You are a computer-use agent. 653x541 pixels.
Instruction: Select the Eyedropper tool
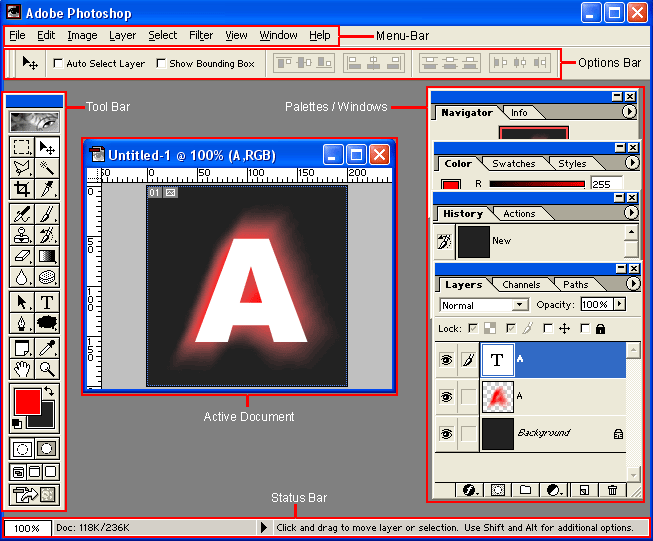coord(47,348)
